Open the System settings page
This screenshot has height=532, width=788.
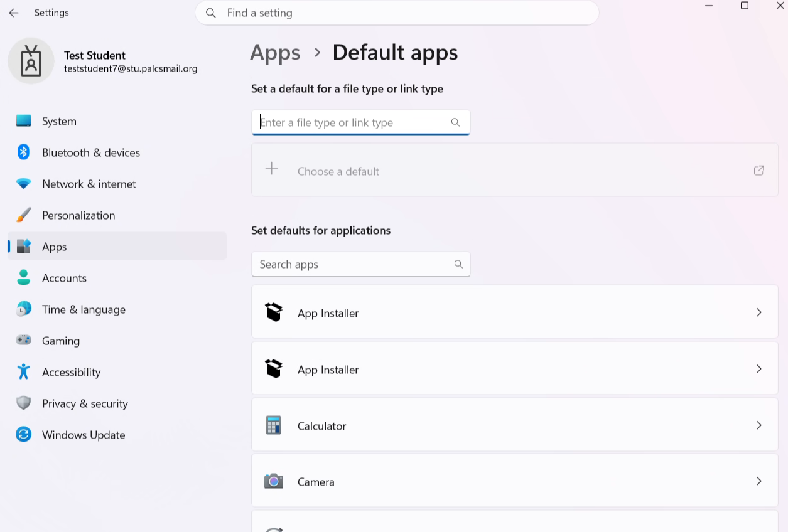click(117, 121)
